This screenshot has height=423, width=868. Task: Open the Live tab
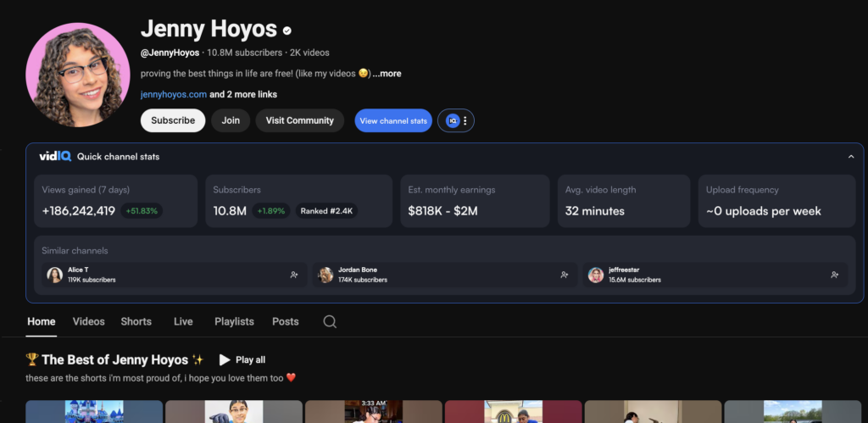coord(183,321)
